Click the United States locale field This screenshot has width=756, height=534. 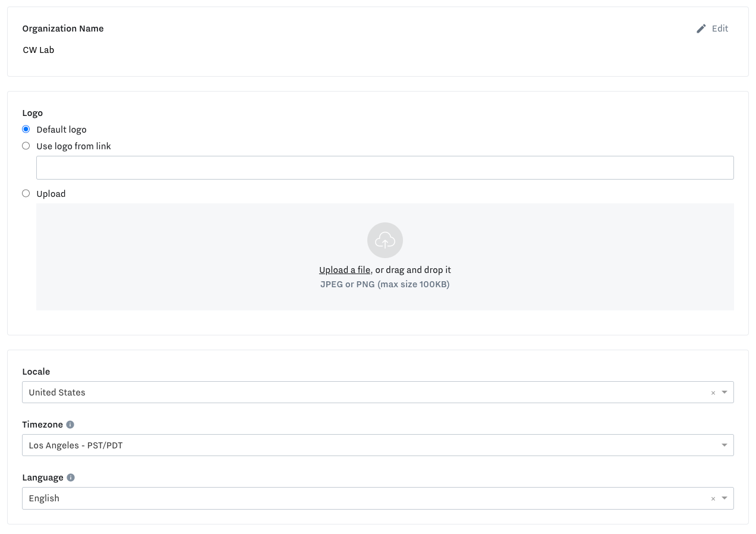378,392
